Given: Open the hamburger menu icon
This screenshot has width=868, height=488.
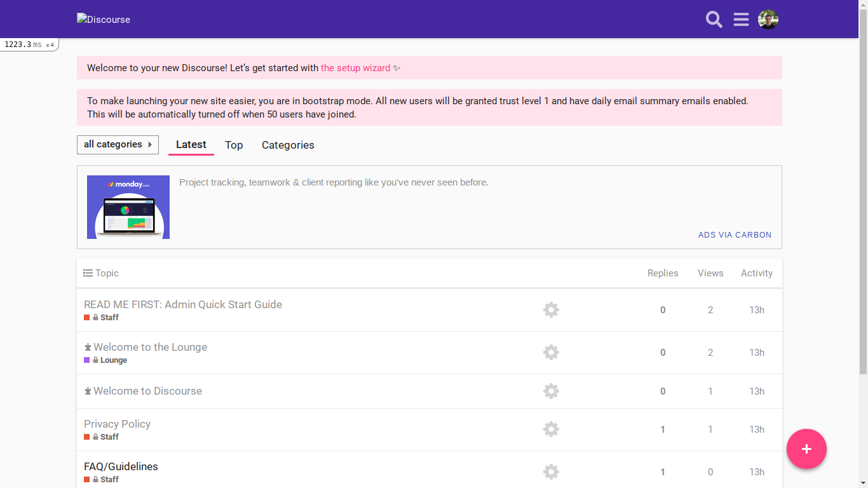Looking at the screenshot, I should [741, 20].
